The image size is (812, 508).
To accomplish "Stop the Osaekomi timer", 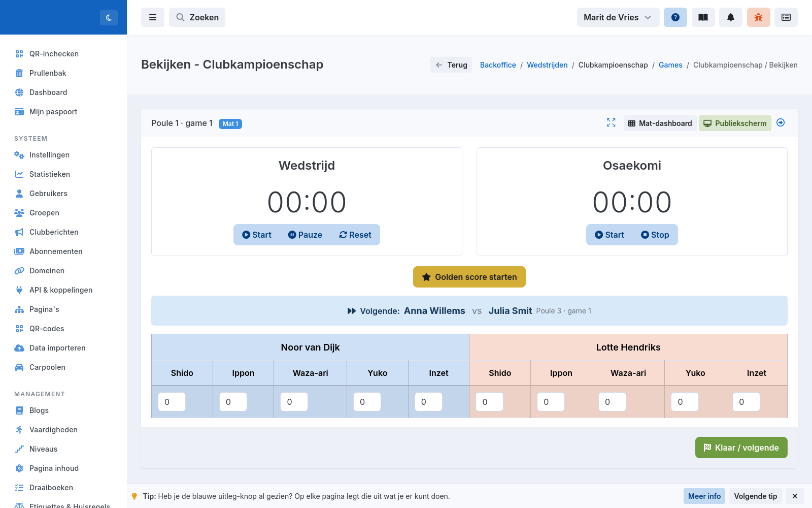I will pyautogui.click(x=655, y=235).
